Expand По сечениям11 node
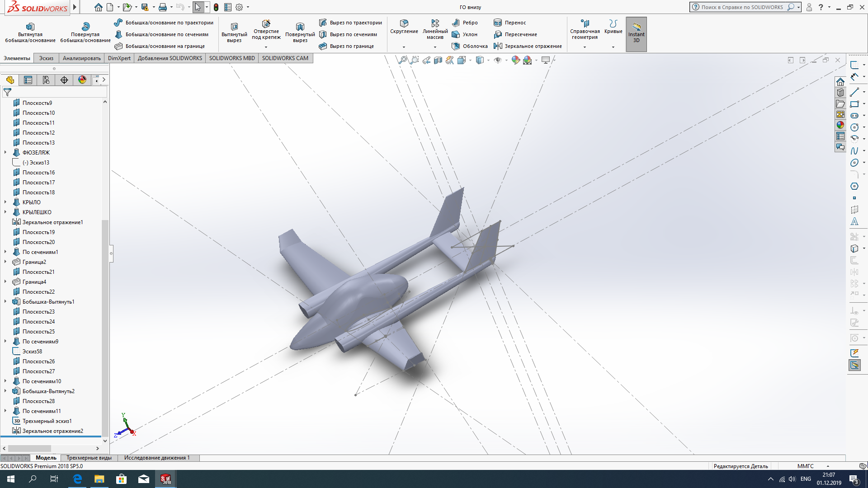 [x=5, y=411]
